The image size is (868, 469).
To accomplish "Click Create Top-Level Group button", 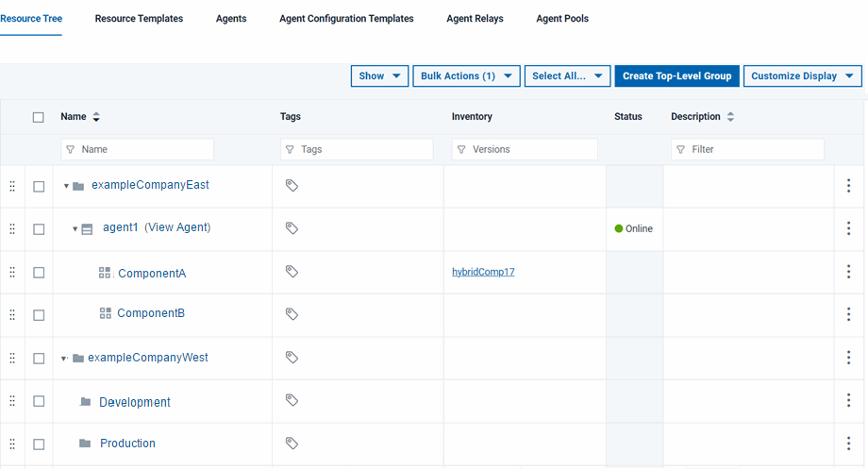I will coord(676,76).
